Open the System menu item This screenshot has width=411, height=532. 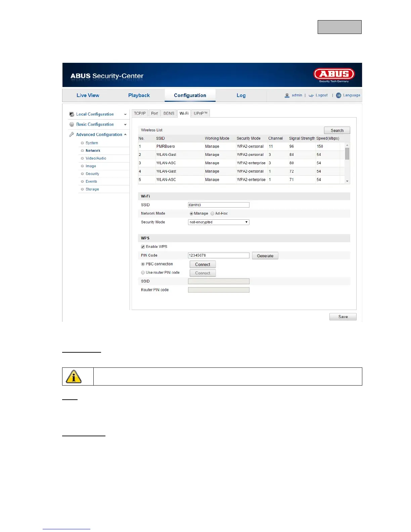click(92, 143)
